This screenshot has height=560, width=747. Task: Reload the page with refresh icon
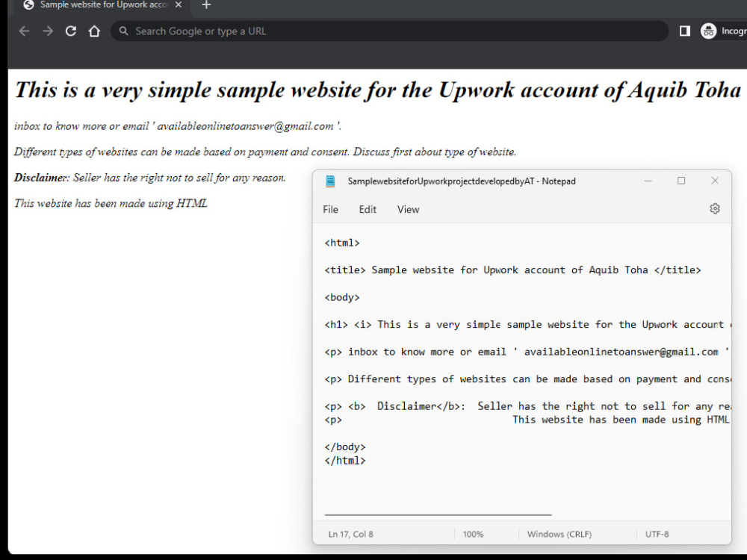coord(71,31)
